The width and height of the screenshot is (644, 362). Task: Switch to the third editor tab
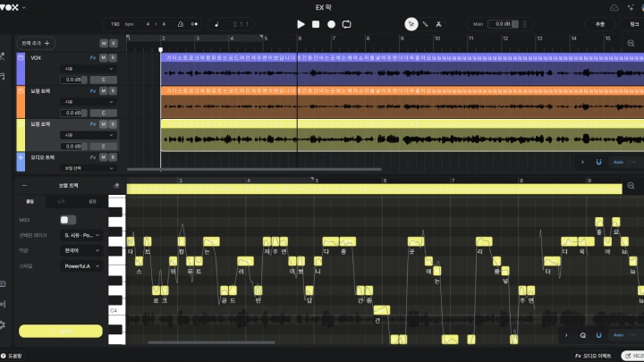(92, 201)
